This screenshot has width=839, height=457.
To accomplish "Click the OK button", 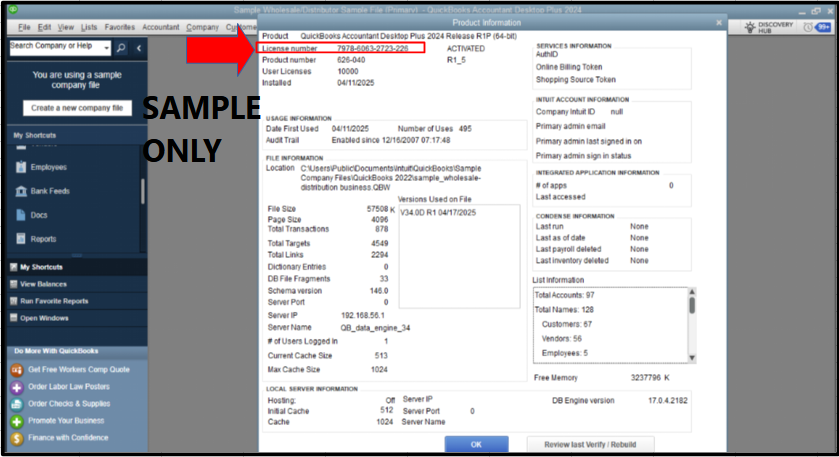I will pos(476,444).
